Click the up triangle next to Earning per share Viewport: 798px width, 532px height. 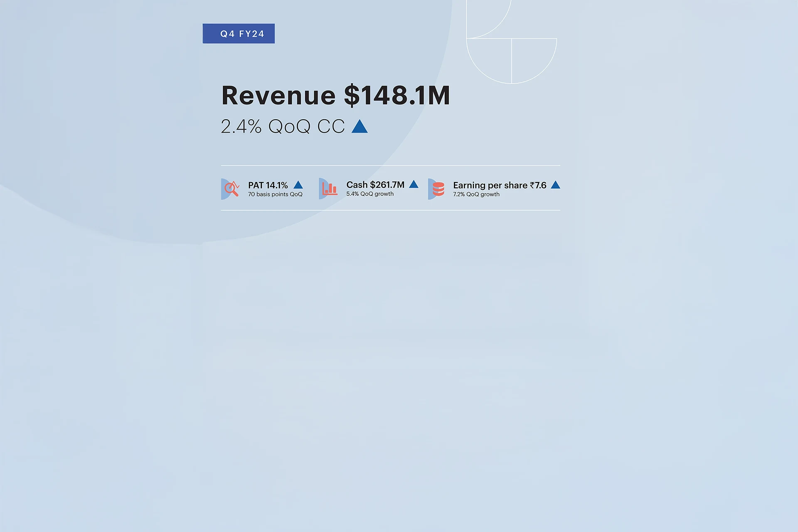pos(555,185)
